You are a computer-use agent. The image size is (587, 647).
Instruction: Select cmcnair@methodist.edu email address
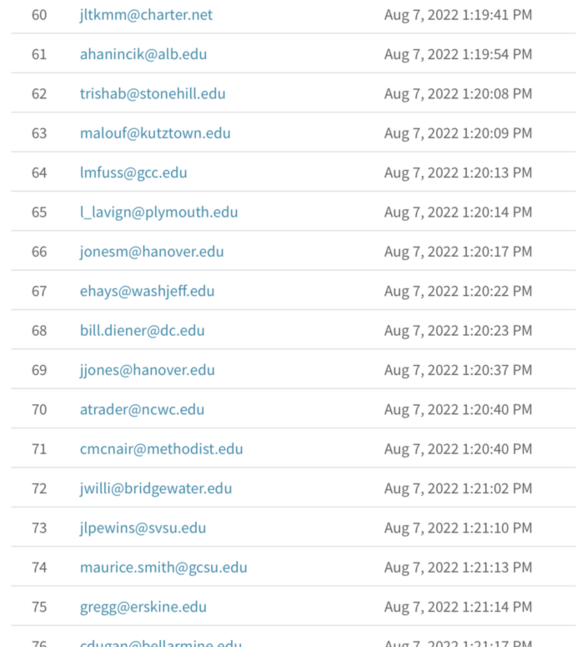(161, 449)
